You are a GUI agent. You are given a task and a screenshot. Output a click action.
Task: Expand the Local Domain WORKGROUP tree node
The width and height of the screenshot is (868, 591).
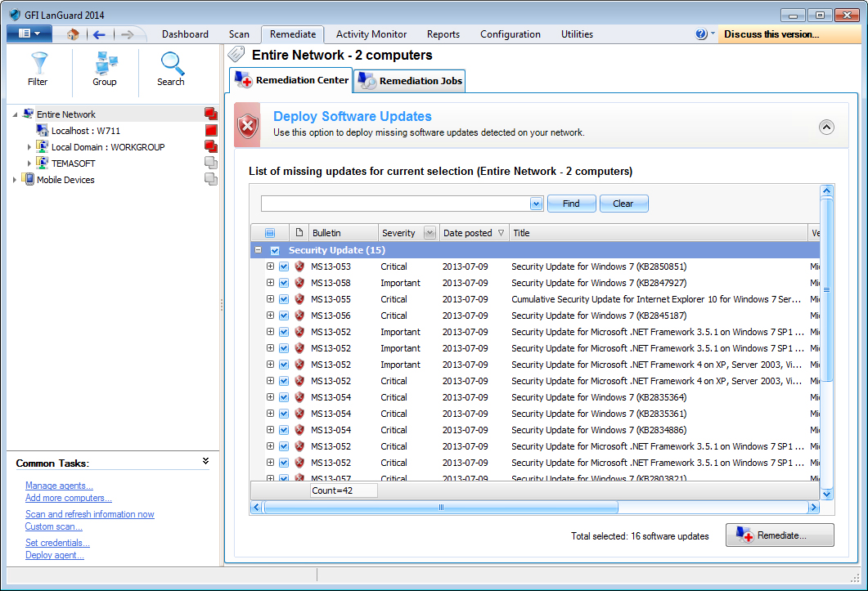(29, 147)
